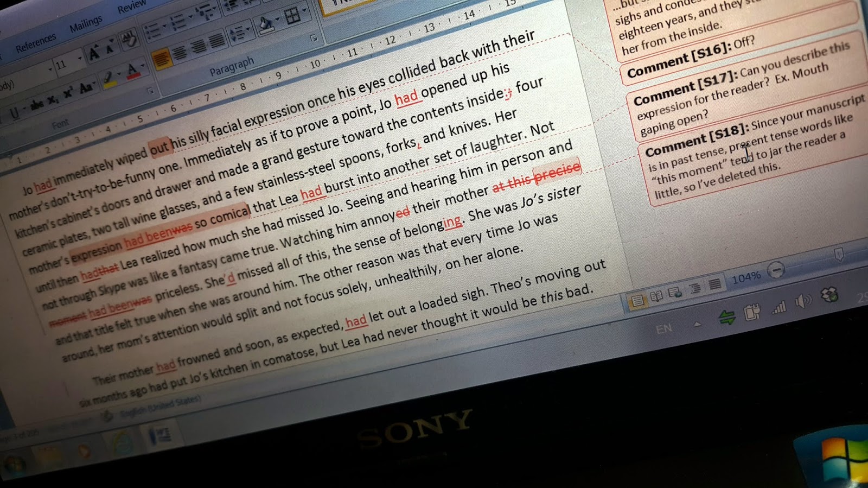Open the shading color dropdown arrow

tap(278, 19)
